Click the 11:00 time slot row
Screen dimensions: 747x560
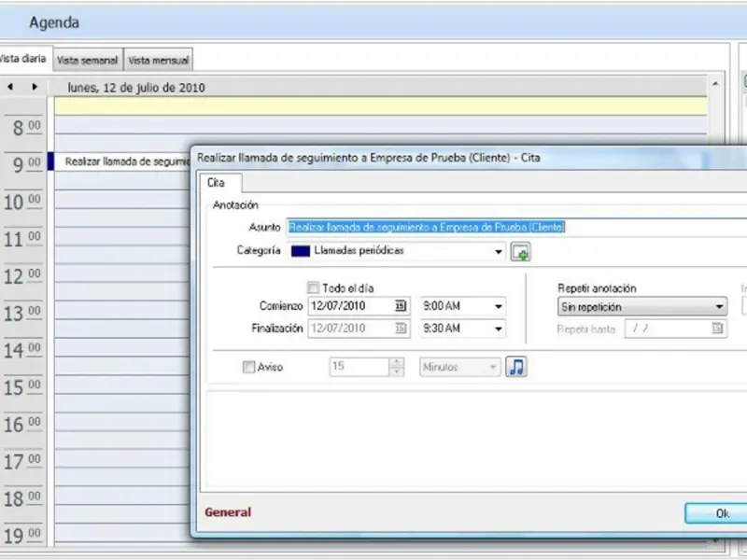(x=122, y=236)
